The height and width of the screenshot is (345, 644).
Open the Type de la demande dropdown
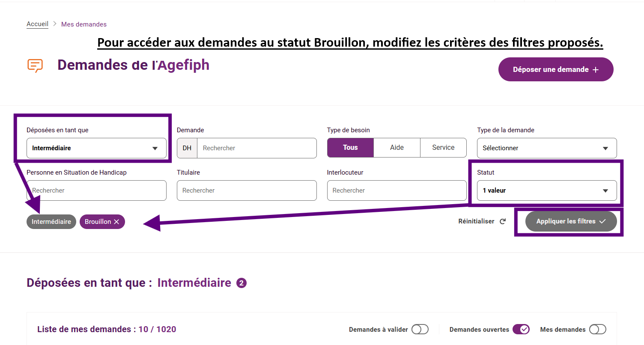(x=547, y=148)
